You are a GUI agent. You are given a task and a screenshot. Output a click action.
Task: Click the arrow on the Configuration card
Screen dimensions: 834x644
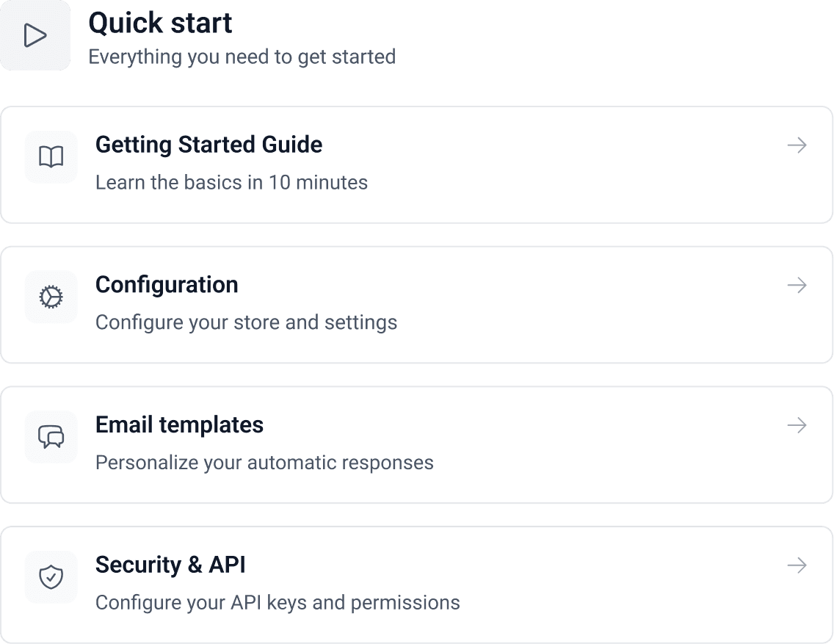pos(797,286)
